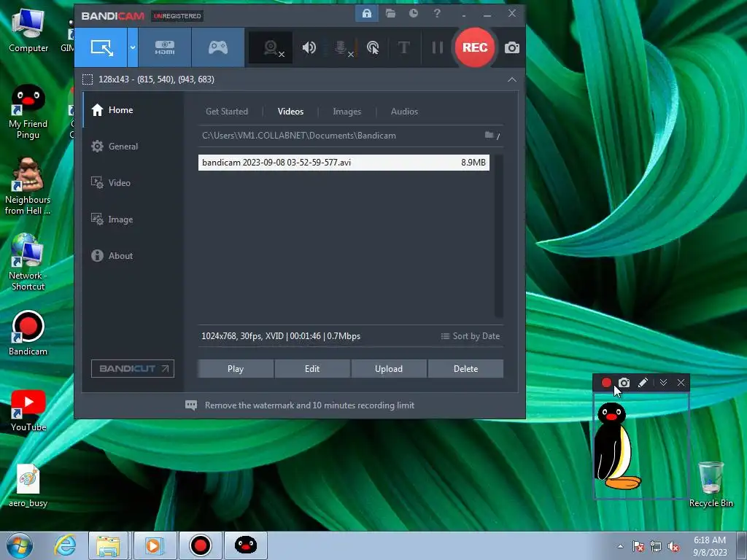Click the recording area size text
The image size is (747, 560).
pos(156,79)
